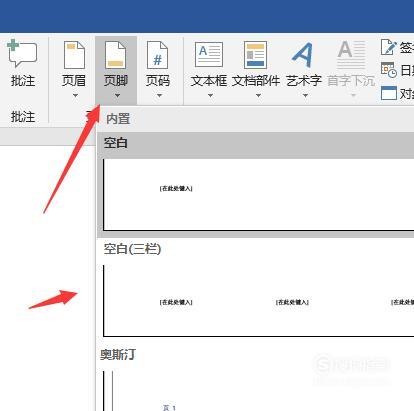
Task: Click the 批注 group label
Action: [x=23, y=117]
